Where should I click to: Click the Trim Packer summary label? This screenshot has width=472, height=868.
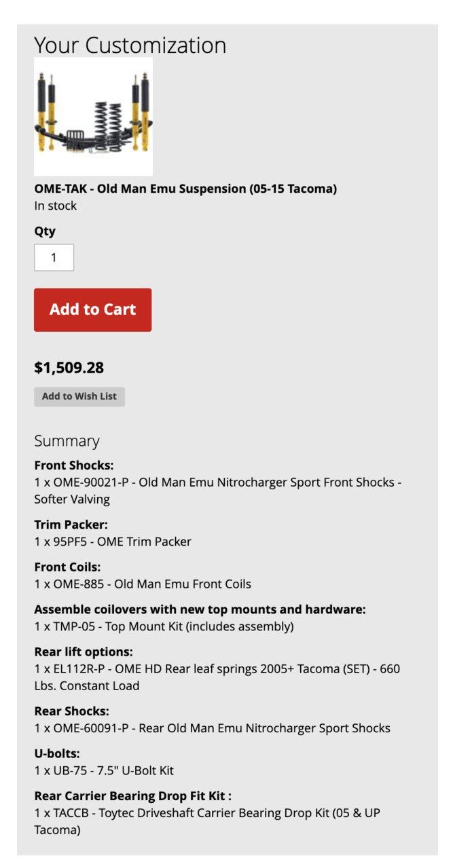[x=71, y=525]
